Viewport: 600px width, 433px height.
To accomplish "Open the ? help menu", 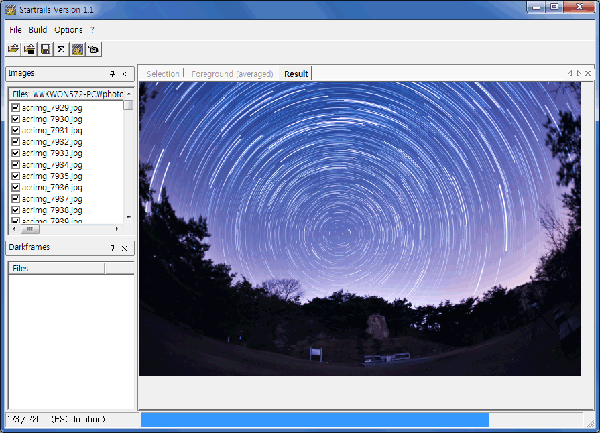I will pos(92,30).
